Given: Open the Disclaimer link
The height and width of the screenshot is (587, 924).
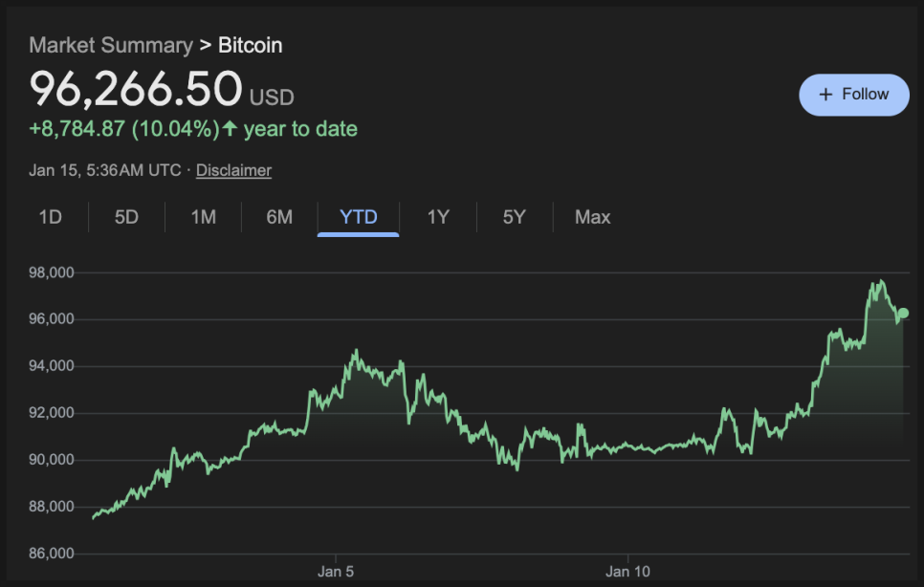Looking at the screenshot, I should click(233, 170).
